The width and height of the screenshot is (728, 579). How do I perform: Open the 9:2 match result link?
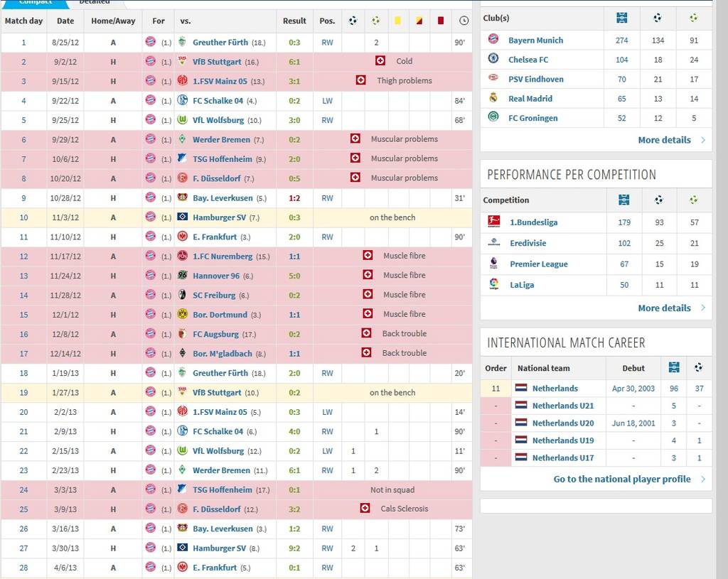(x=294, y=548)
